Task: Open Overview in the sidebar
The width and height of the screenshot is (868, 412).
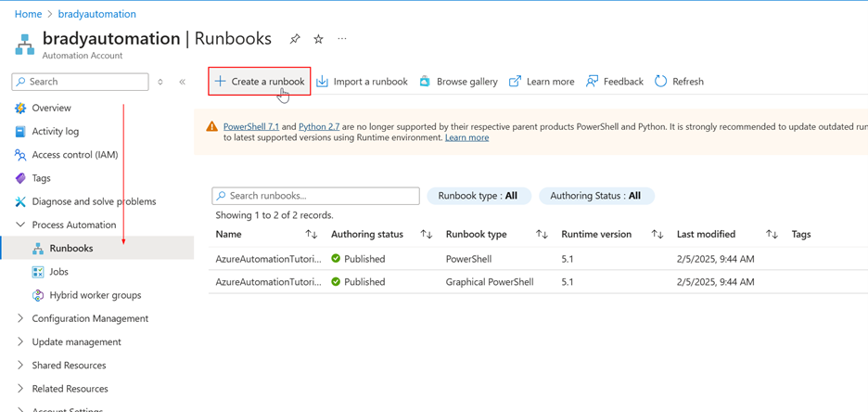Action: pyautogui.click(x=52, y=108)
